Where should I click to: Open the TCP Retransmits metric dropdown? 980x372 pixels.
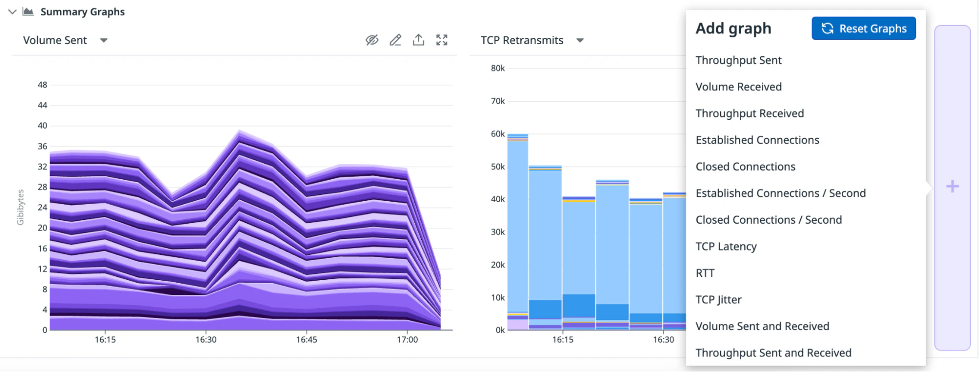point(580,40)
